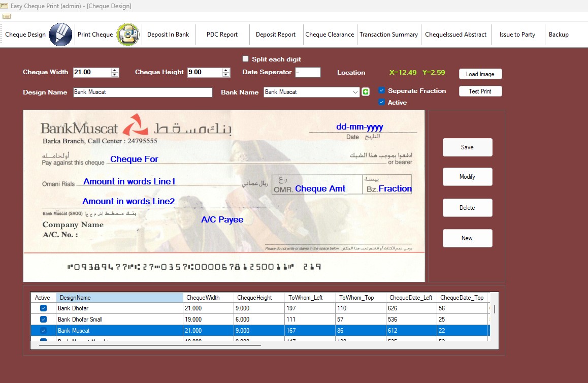Click the app icon in title bar
Image resolution: width=588 pixels, height=383 pixels.
point(4,6)
